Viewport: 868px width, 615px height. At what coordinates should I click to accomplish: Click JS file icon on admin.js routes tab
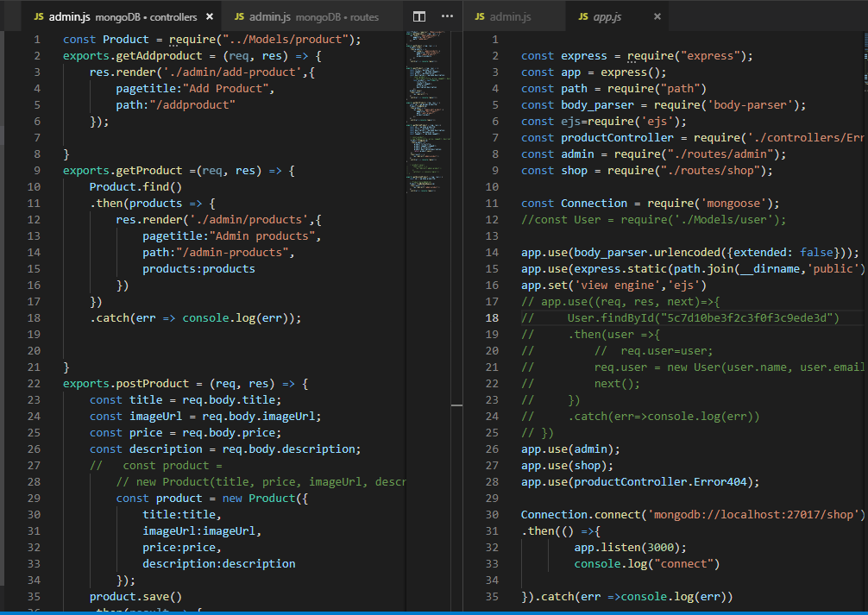coord(239,16)
